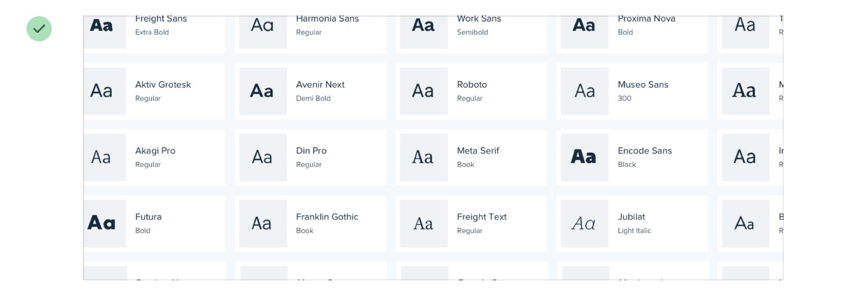Click the Jubilat italic Aa preview
Viewport: 868px width, 292px height.
point(585,223)
